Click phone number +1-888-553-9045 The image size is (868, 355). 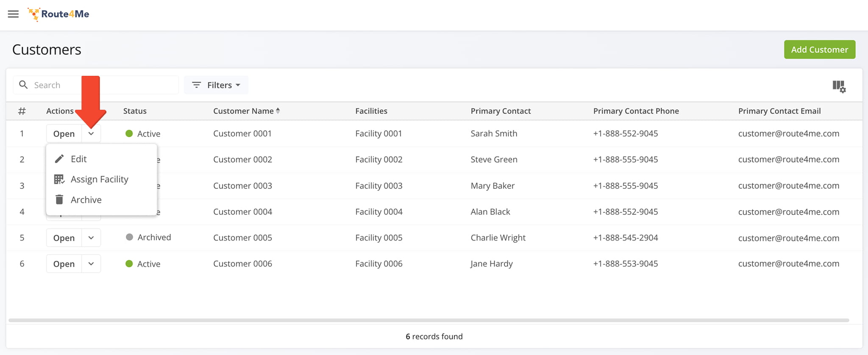[x=626, y=263]
